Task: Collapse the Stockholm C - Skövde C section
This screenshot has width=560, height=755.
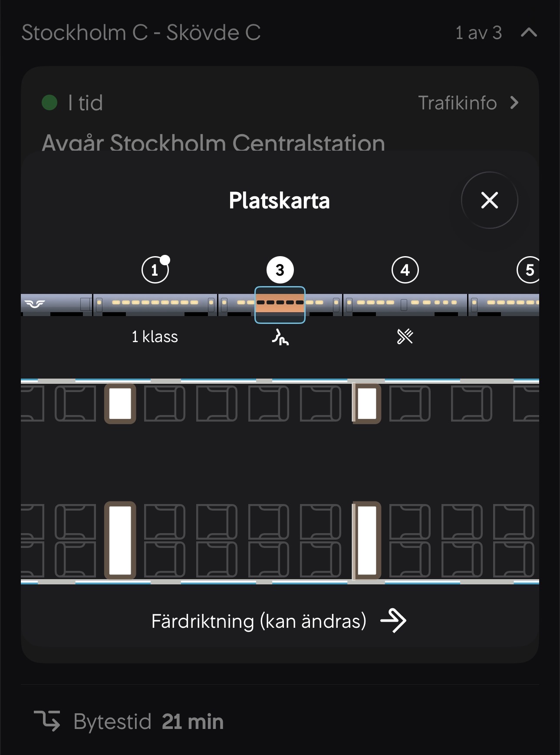Action: [529, 33]
